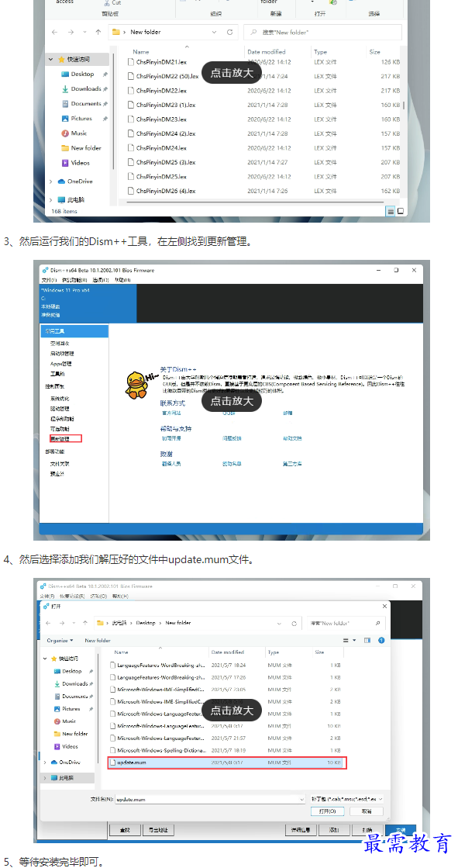Click the search box in the top Explorer window
Viewport: 458px width, 868px height.
tap(322, 32)
